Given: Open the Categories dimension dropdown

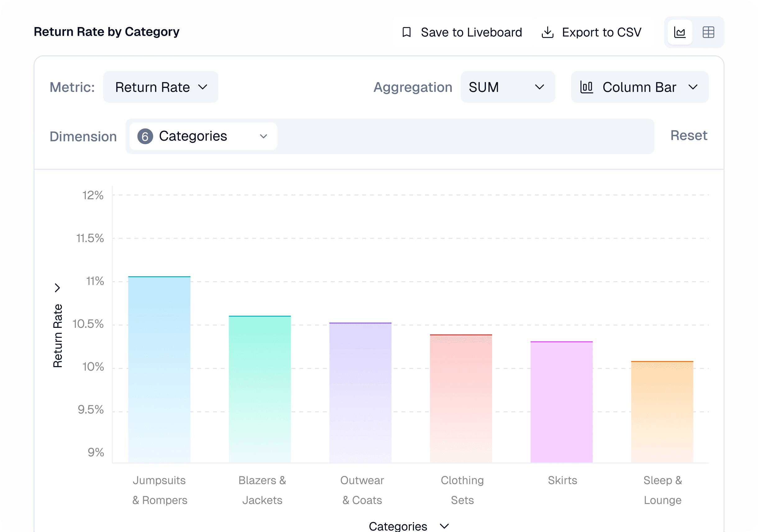Looking at the screenshot, I should pos(203,136).
